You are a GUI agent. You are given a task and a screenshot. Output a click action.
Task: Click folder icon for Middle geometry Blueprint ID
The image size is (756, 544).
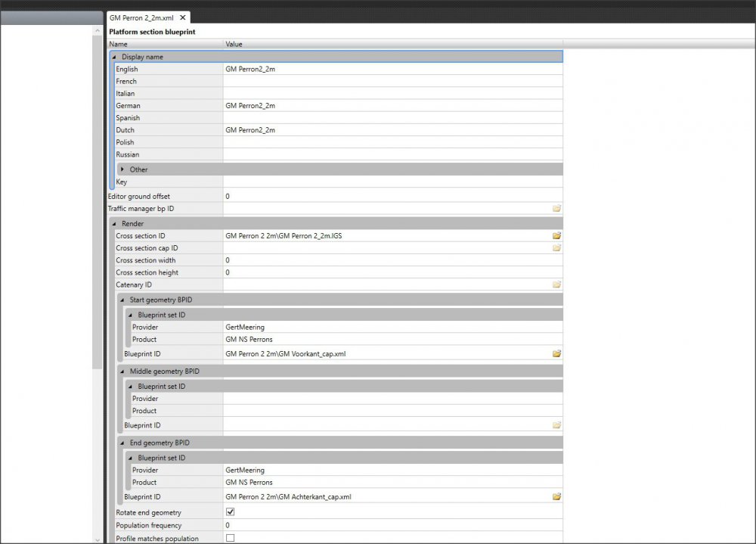(x=556, y=425)
